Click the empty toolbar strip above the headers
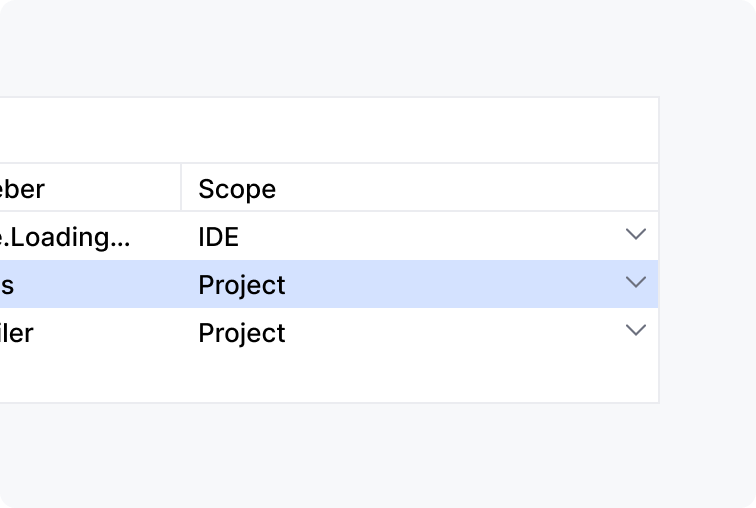This screenshot has height=508, width=756. click(x=330, y=130)
